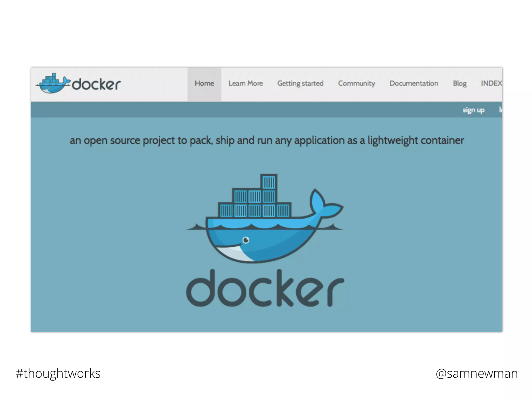The height and width of the screenshot is (399, 532).
Task: Click the #thoughtworks hashtag
Action: coord(58,374)
